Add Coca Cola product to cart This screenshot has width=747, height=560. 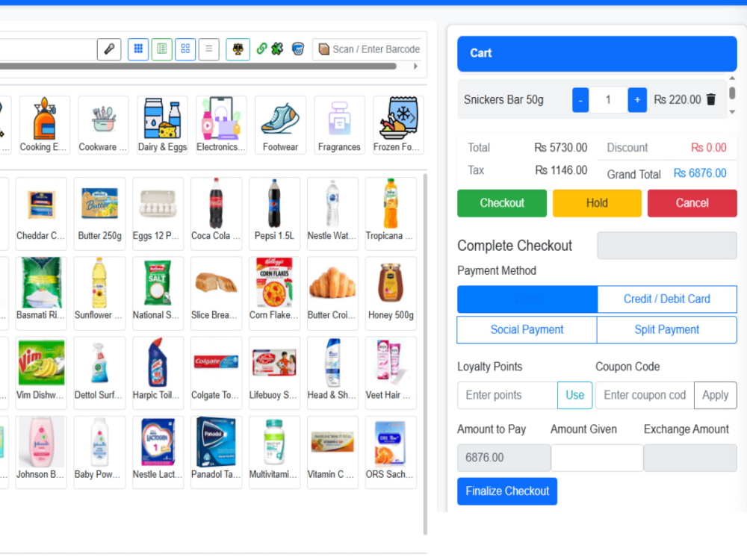217,214
